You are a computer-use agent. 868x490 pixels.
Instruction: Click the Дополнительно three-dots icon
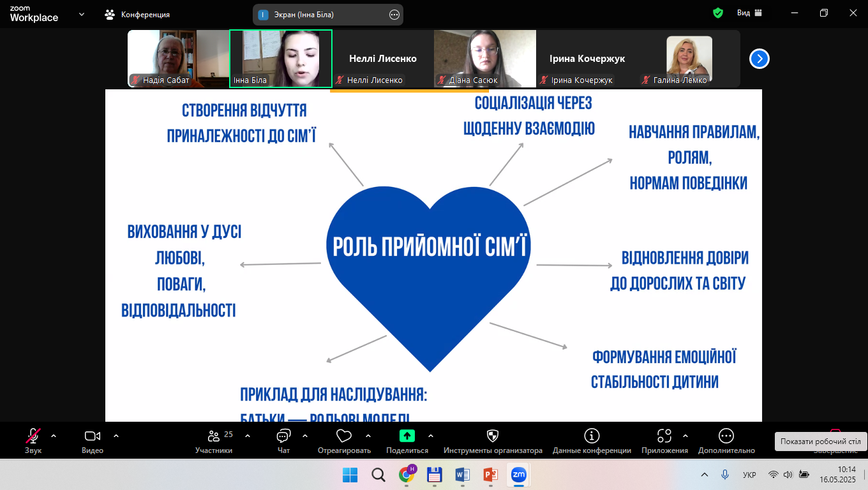[726, 436]
